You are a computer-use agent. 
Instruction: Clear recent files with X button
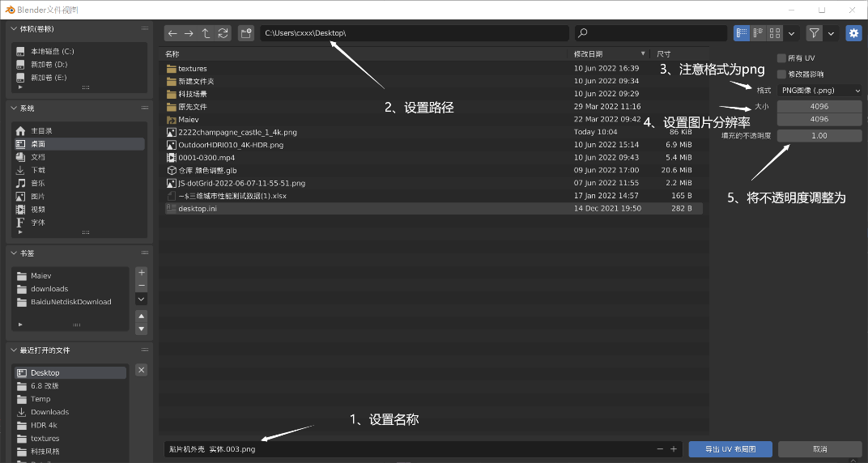[142, 370]
